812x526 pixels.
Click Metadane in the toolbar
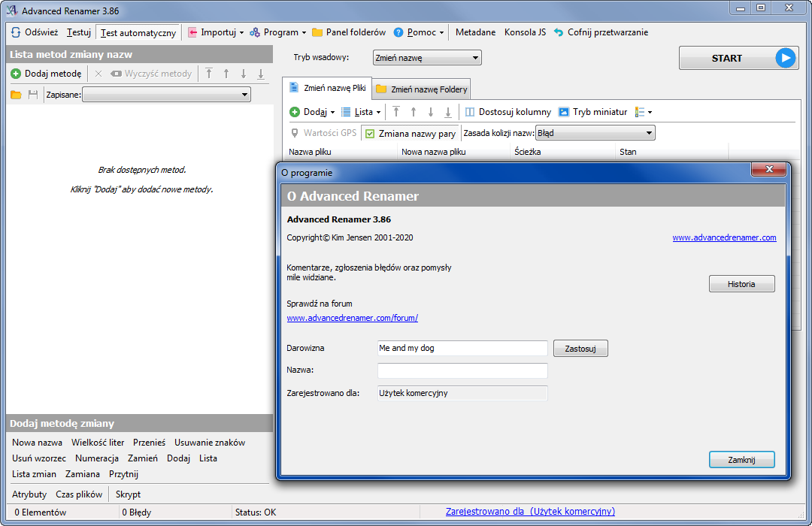coord(475,32)
